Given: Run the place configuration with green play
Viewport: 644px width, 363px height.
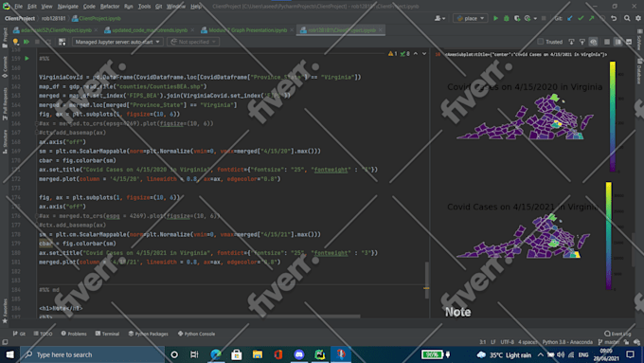Looking at the screenshot, I should [x=495, y=19].
